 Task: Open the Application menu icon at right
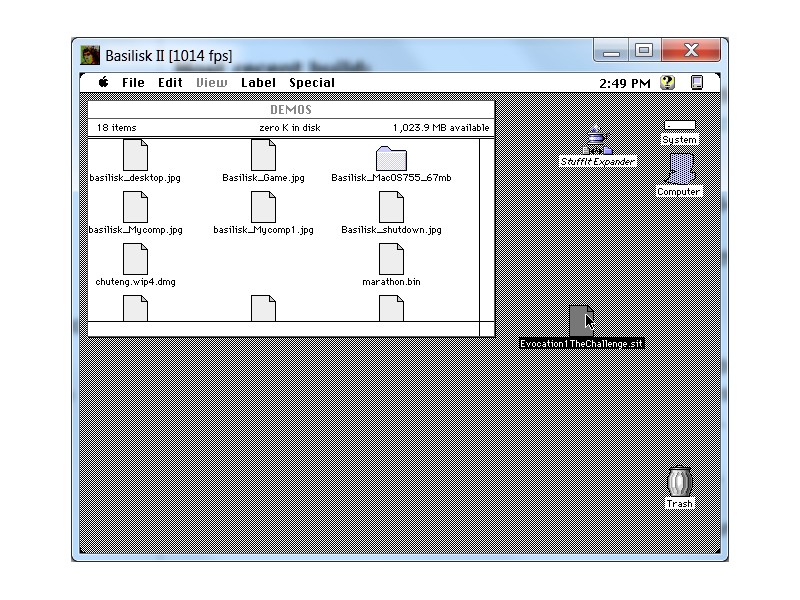tap(697, 83)
